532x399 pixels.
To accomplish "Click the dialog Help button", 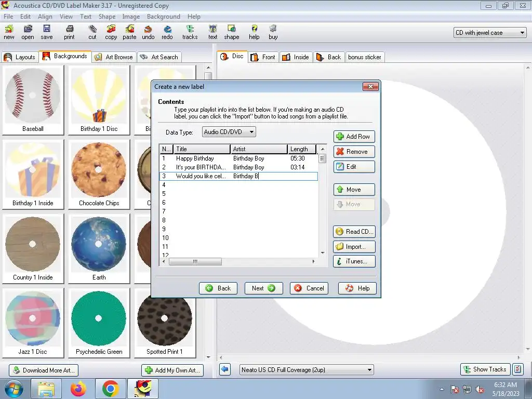I will [357, 288].
